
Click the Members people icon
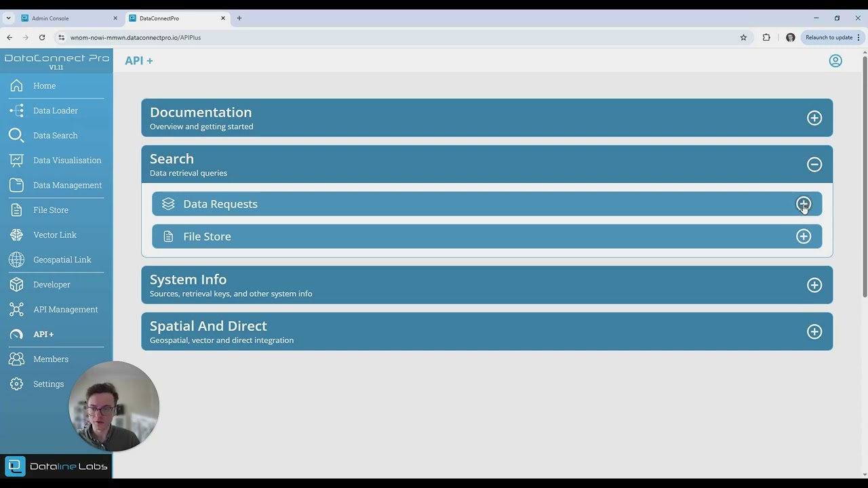coord(16,359)
